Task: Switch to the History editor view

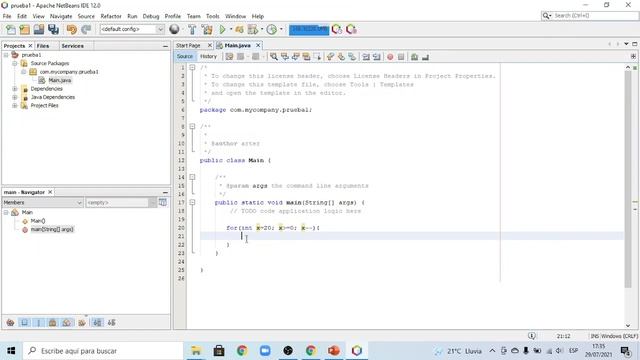Action: pos(208,56)
